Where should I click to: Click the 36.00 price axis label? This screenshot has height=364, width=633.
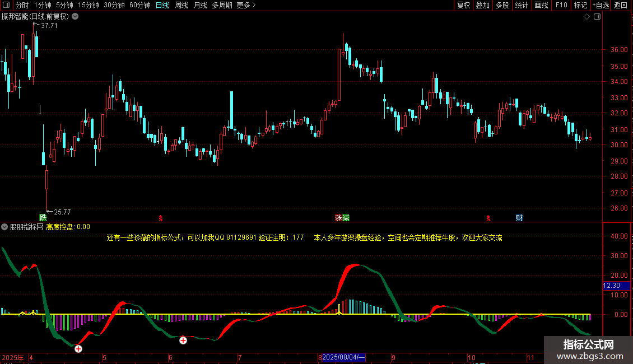619,50
